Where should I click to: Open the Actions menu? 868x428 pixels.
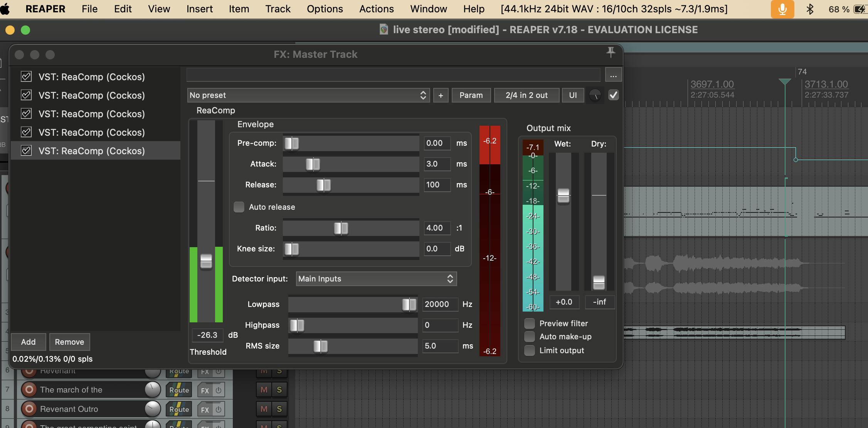click(x=376, y=9)
